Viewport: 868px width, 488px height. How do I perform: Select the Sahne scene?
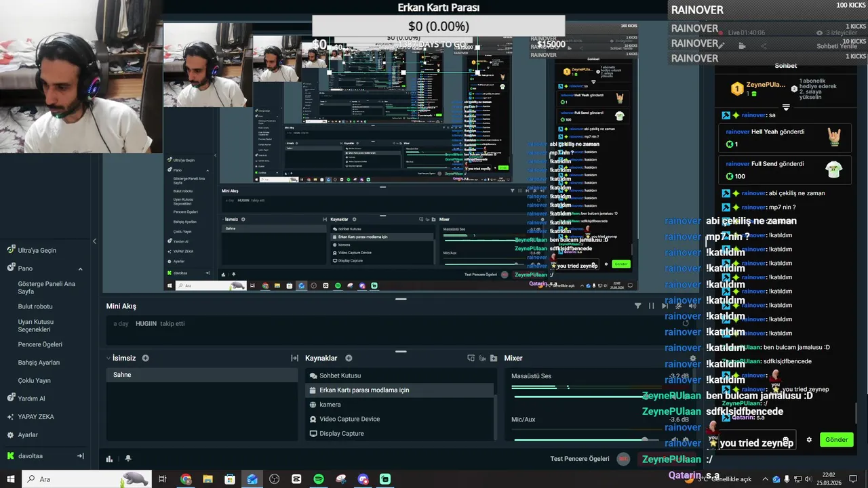(x=202, y=375)
